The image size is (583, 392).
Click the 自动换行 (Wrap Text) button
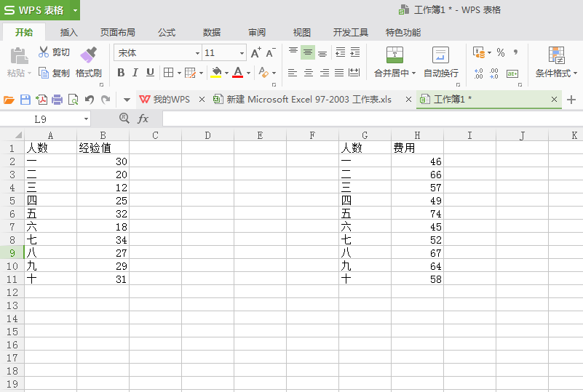tap(440, 63)
